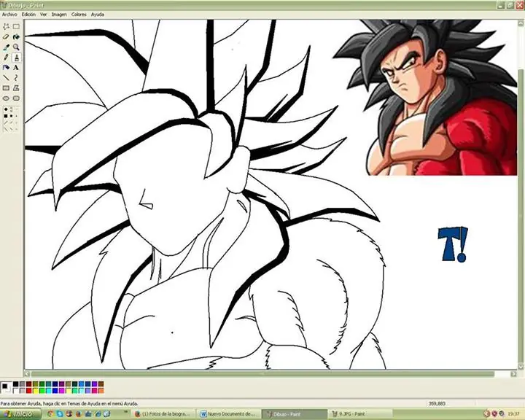This screenshot has height=420, width=525.
Task: Pick orange from the palette's end
Action: pos(101,391)
